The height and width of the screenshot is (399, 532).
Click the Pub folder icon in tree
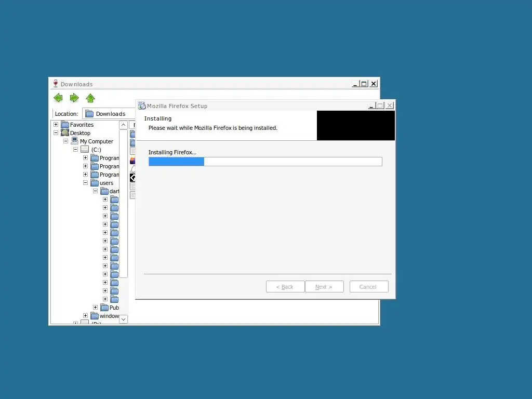pyautogui.click(x=104, y=308)
